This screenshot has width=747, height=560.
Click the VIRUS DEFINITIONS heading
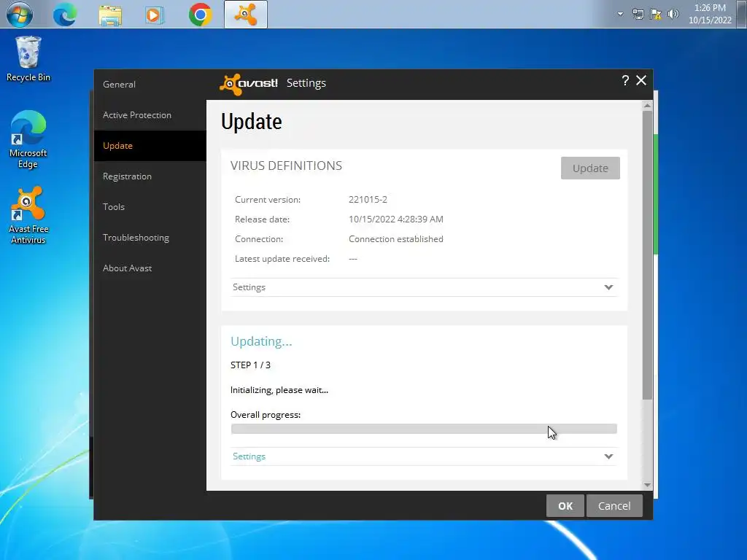pos(286,166)
